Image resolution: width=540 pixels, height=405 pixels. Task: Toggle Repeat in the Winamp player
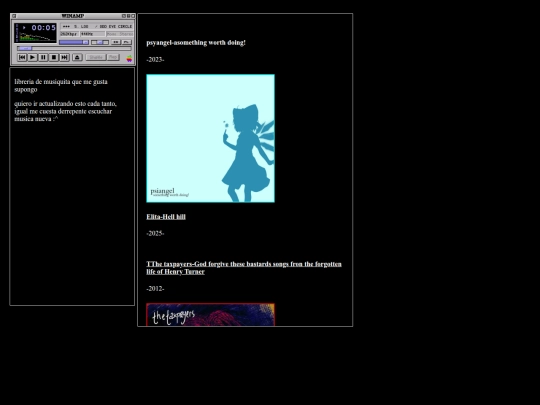(x=113, y=57)
